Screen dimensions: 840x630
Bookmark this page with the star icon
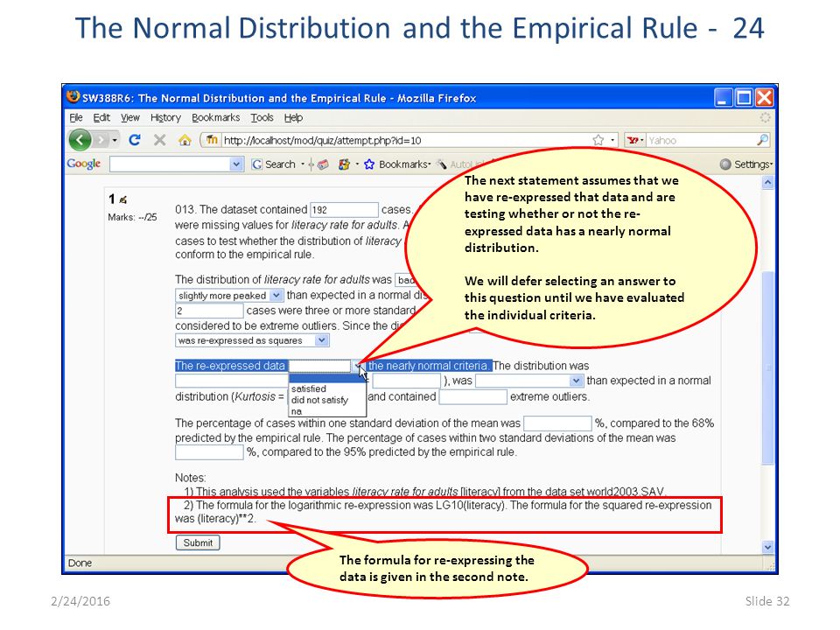coord(598,140)
